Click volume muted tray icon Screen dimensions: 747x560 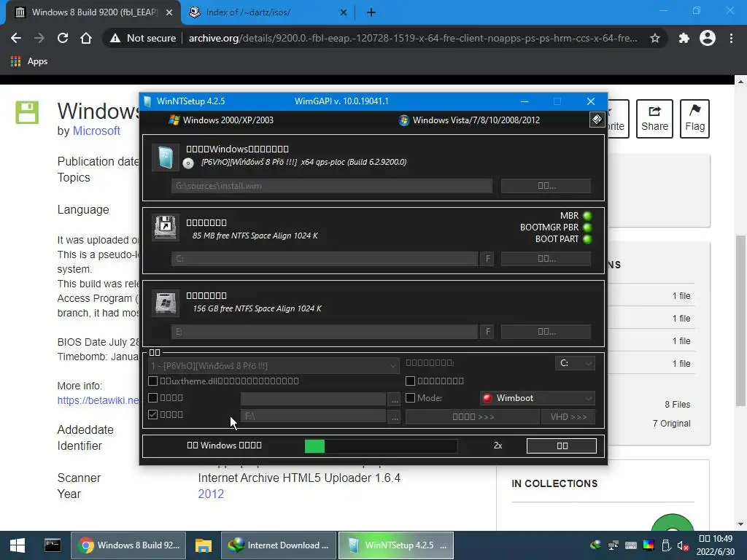click(683, 545)
